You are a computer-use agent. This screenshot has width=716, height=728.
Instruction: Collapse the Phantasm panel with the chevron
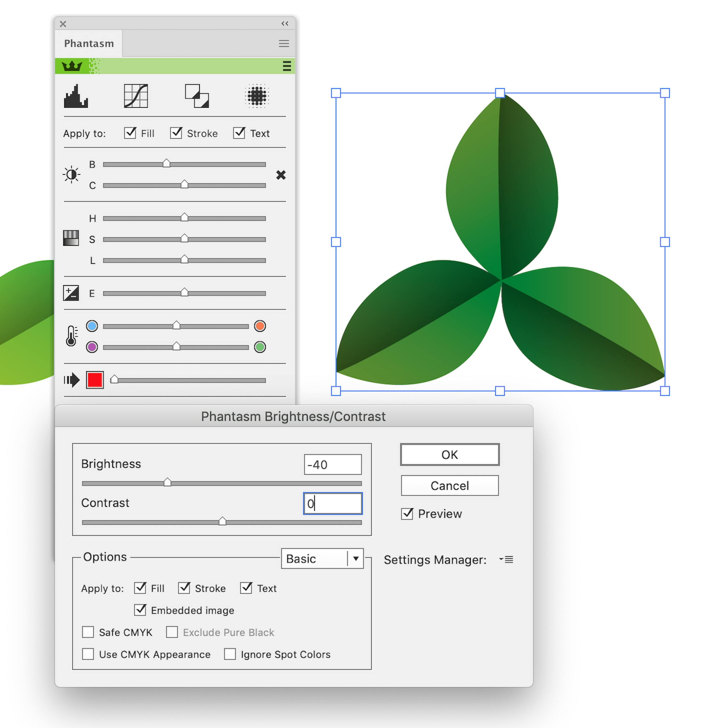285,23
